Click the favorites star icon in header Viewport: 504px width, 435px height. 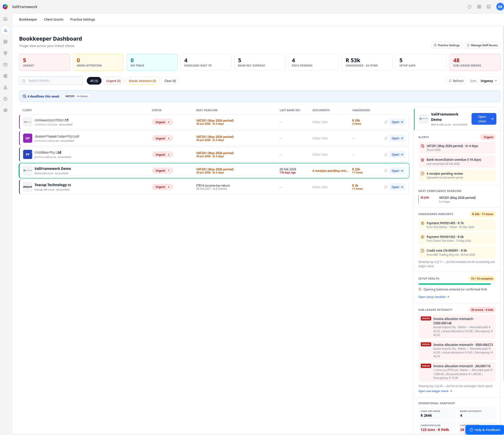469,7
